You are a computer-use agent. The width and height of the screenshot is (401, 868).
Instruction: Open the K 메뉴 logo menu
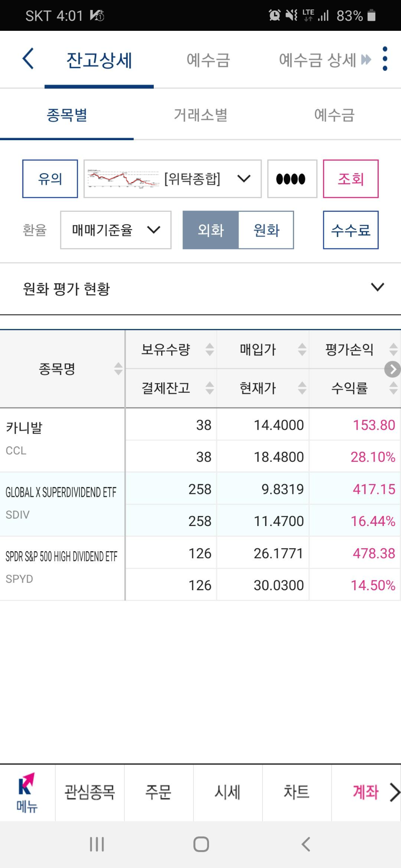pyautogui.click(x=27, y=792)
